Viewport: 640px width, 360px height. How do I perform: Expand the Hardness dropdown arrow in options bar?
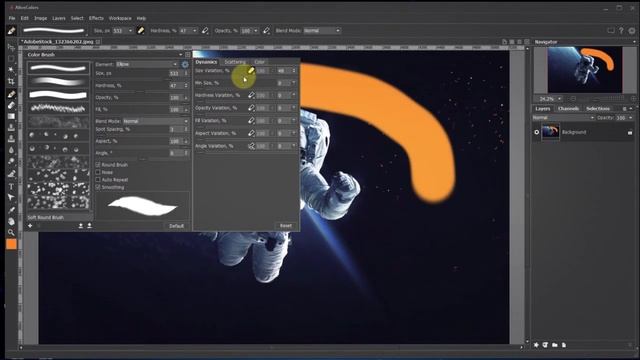(x=195, y=31)
